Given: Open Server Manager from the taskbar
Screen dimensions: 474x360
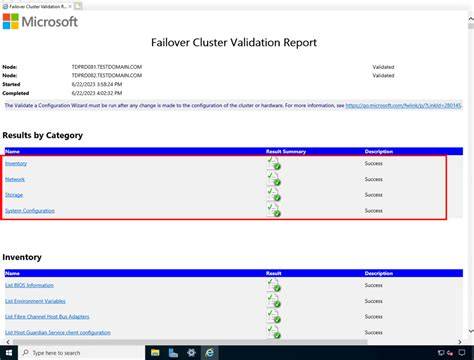Looking at the screenshot, I should [173, 353].
